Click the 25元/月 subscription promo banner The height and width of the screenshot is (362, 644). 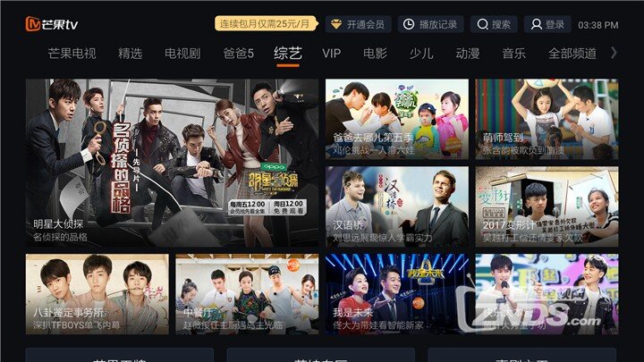[267, 24]
